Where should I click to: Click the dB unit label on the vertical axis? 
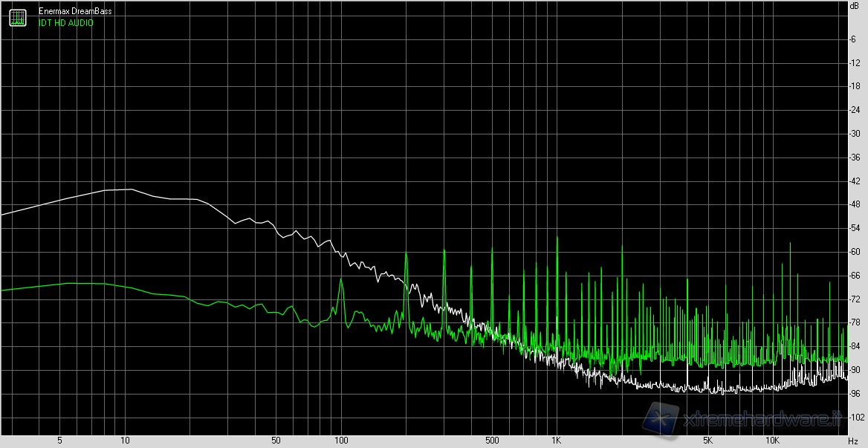[x=854, y=5]
